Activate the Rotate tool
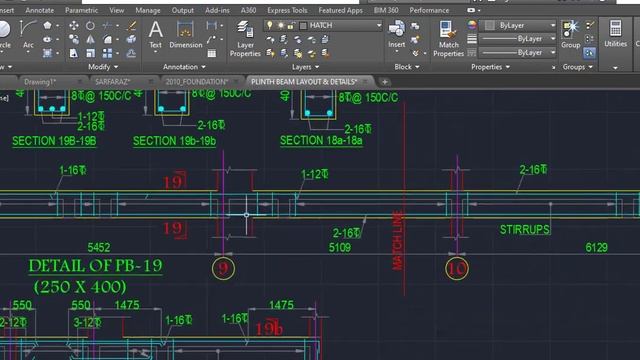Screen dimensions: 640x360 90,26
